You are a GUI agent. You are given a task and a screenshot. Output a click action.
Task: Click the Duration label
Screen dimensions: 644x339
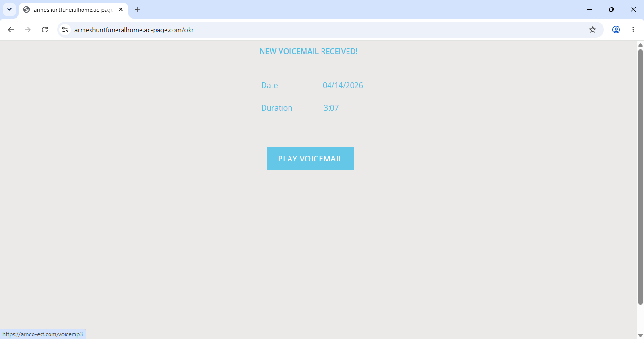[x=277, y=108]
